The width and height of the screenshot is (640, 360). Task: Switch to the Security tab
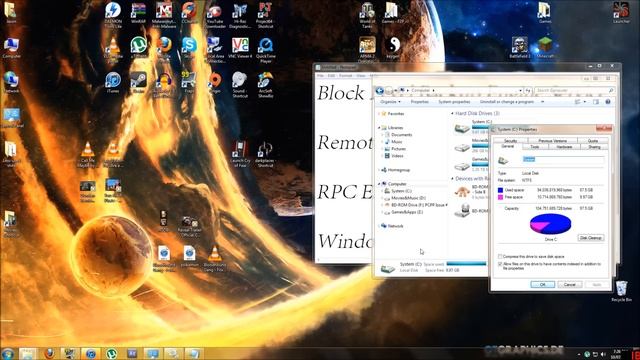pyautogui.click(x=510, y=140)
